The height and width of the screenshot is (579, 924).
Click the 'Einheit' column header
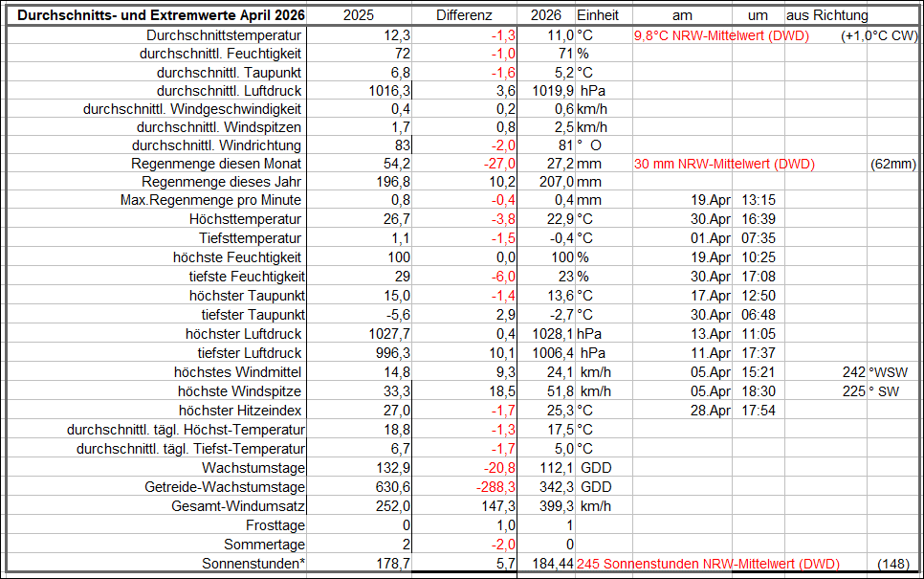point(598,16)
